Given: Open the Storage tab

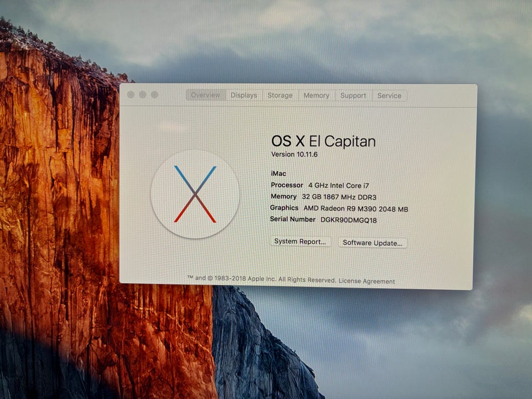Looking at the screenshot, I should click(280, 95).
